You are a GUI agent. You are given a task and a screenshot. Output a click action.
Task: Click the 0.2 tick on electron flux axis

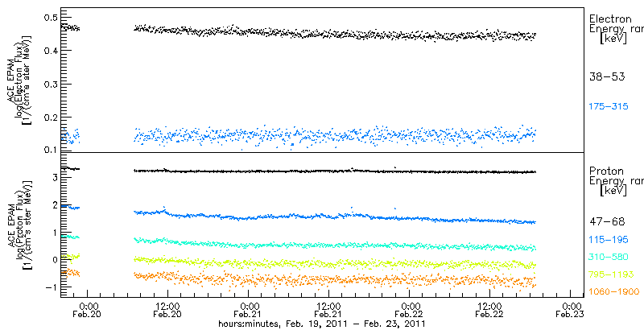click(50, 118)
